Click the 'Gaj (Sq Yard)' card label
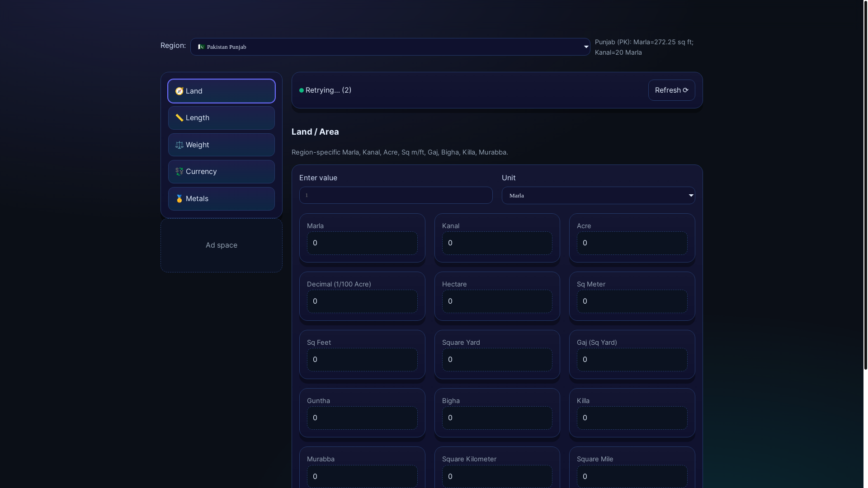This screenshot has height=488, width=868. point(597,343)
